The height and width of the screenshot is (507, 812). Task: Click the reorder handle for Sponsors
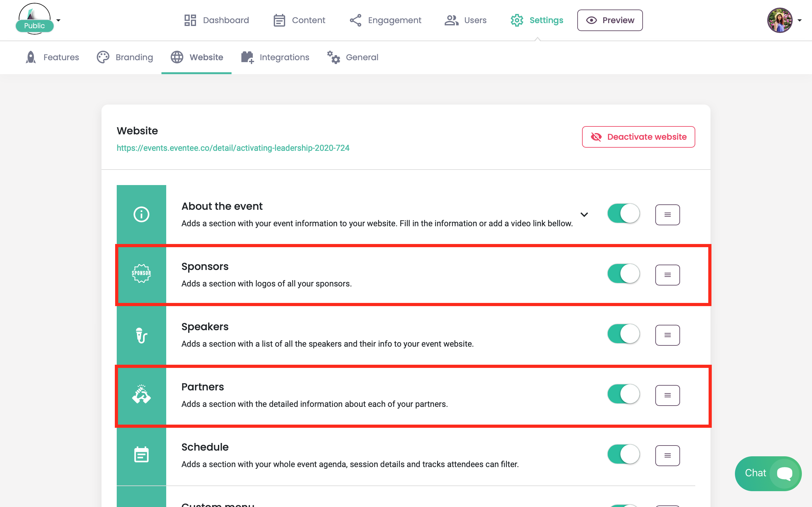click(667, 275)
